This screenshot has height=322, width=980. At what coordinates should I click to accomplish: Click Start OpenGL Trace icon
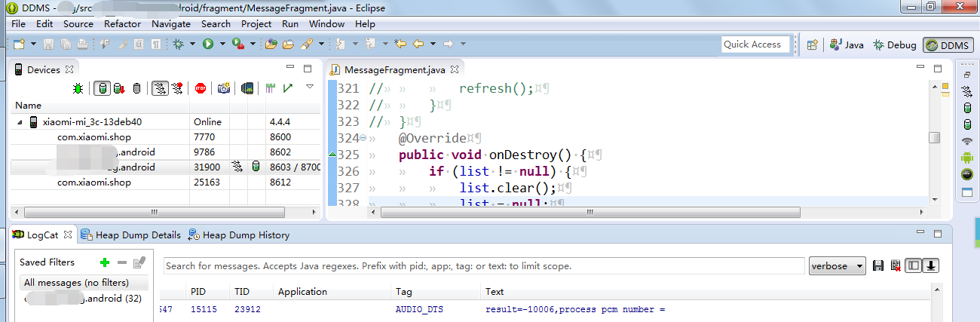pos(286,88)
